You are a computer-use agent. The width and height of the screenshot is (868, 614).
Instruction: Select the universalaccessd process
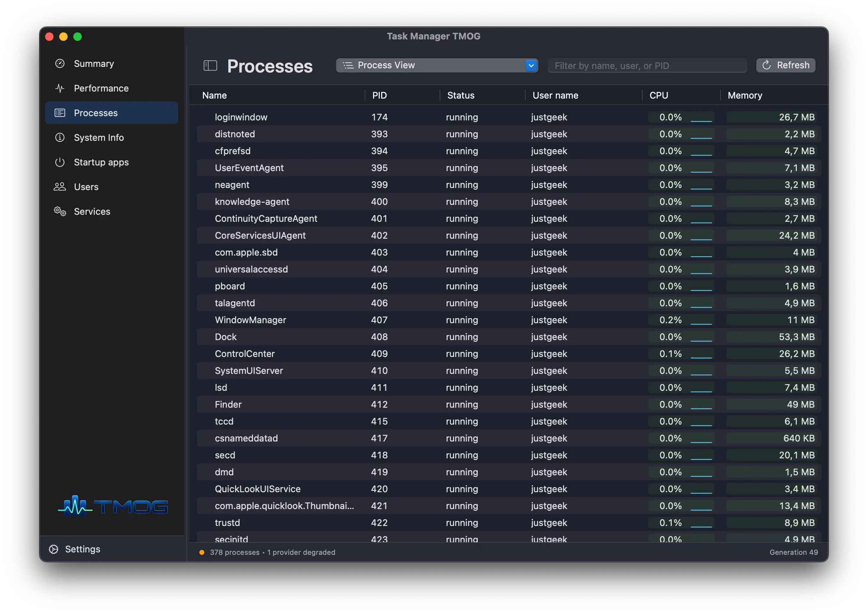tap(509, 269)
